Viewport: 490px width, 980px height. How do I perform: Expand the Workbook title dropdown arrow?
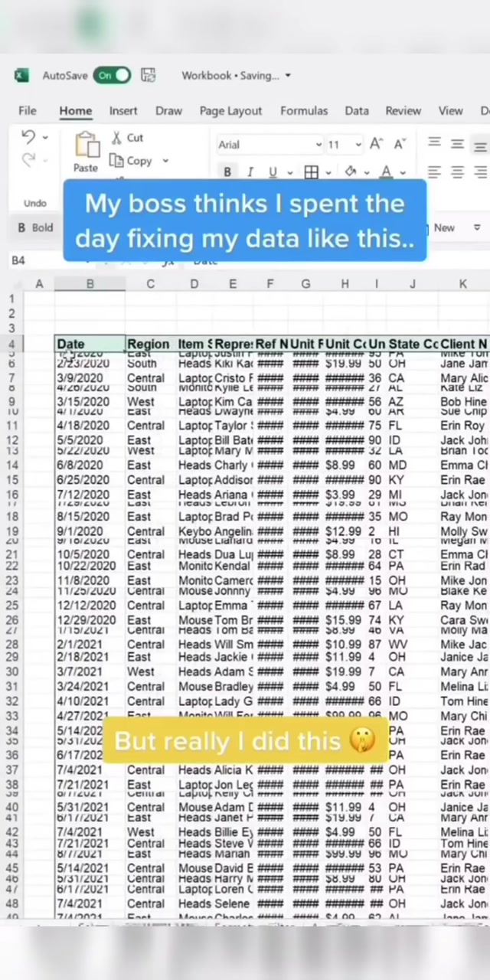tap(288, 76)
